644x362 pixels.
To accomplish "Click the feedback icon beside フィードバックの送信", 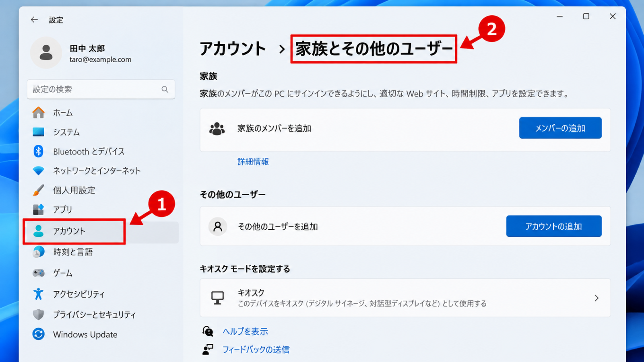I will (208, 350).
